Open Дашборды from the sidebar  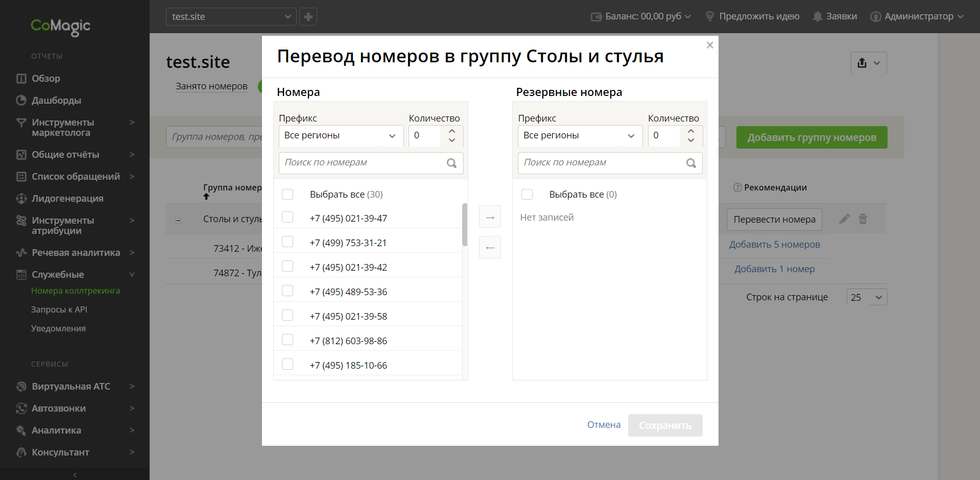[x=56, y=101]
